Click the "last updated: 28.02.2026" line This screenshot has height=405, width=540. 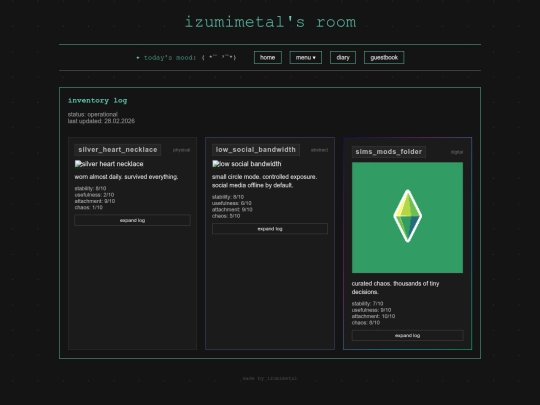[101, 121]
